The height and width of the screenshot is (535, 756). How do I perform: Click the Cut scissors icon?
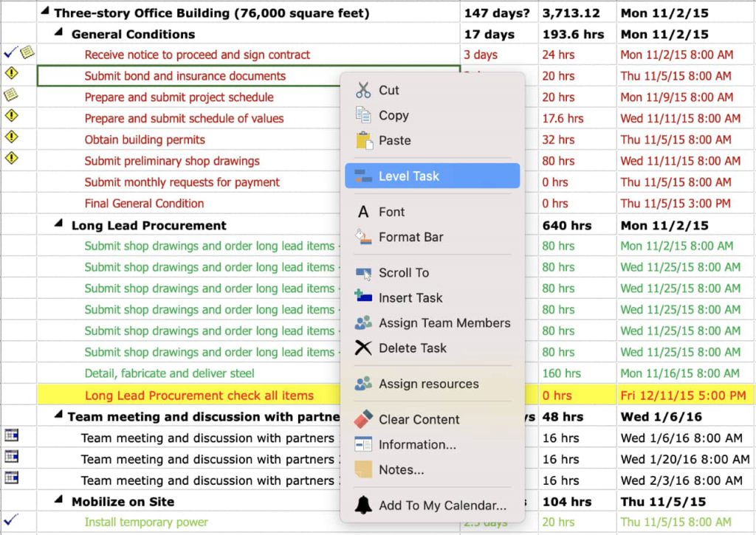pyautogui.click(x=364, y=90)
